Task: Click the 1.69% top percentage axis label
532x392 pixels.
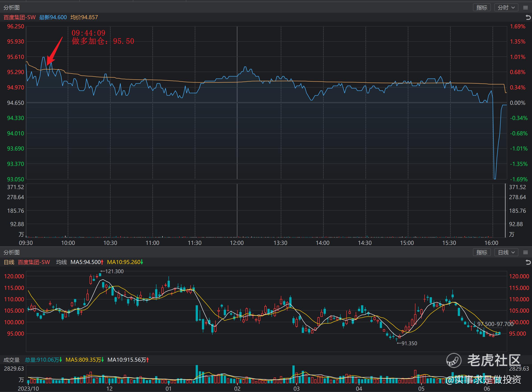Action: [x=518, y=26]
